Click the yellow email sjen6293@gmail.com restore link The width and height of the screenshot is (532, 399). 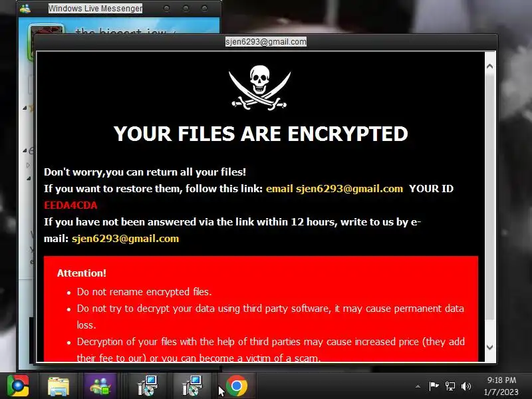334,189
